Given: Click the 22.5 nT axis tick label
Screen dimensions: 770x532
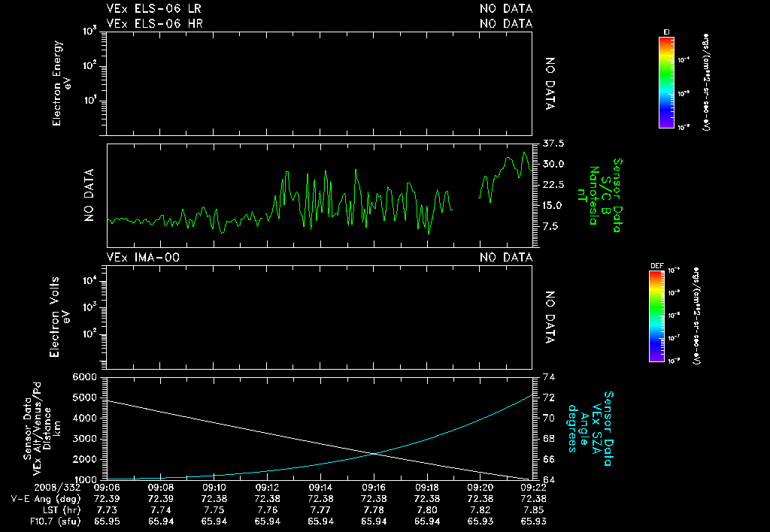Looking at the screenshot, I should (553, 185).
